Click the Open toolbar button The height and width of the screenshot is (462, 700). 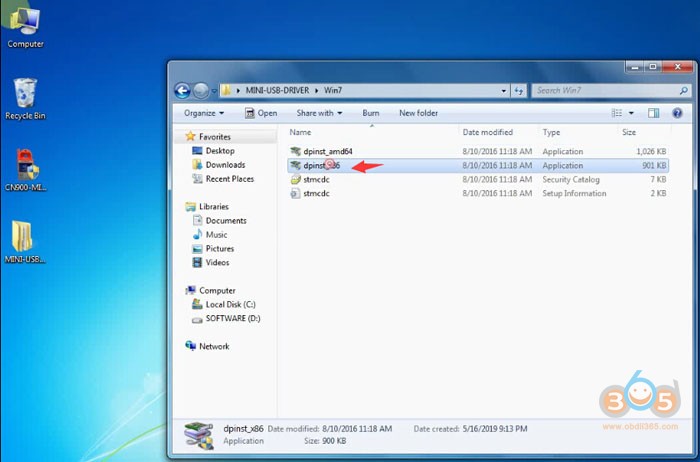(261, 113)
